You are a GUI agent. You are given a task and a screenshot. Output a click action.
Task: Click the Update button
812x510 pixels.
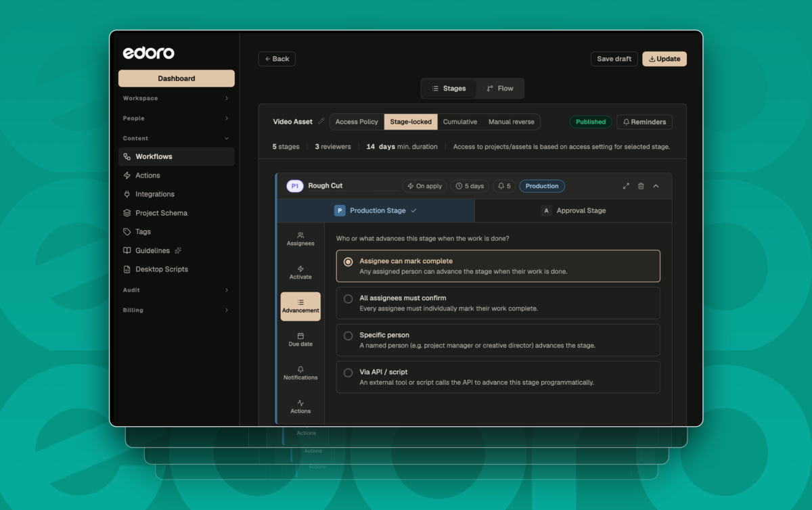click(664, 59)
